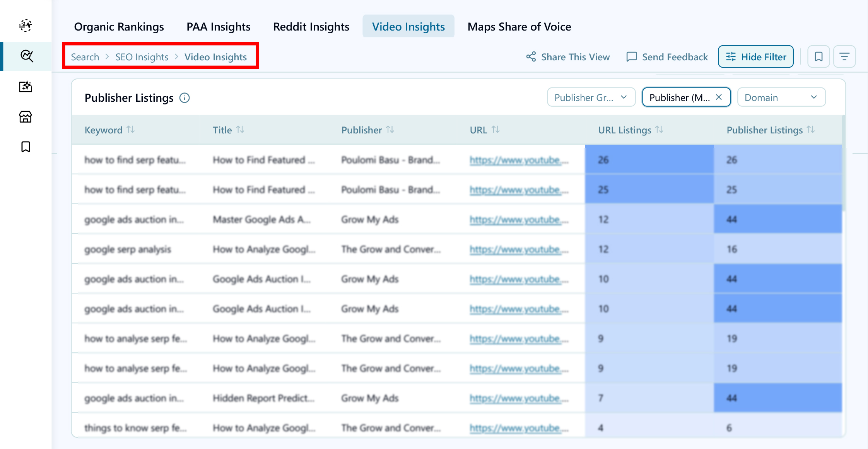Click Share This View button

568,57
